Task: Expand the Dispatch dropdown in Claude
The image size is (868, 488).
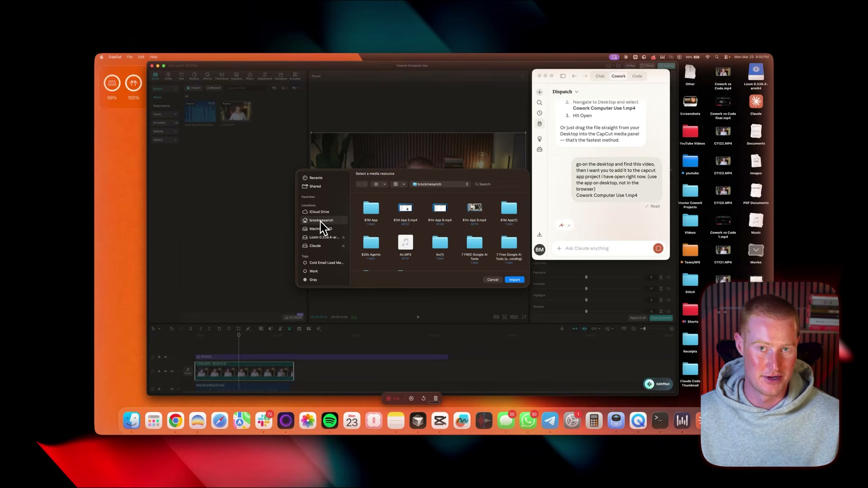Action: (x=565, y=92)
